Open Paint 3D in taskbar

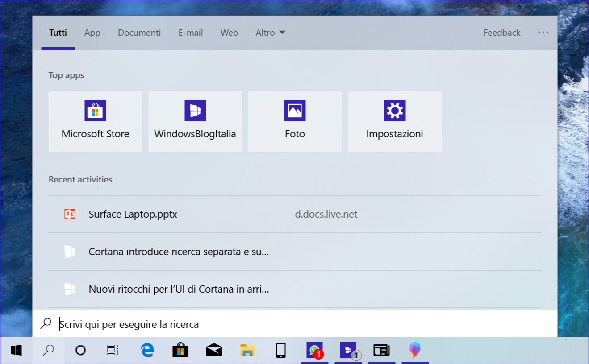(415, 350)
